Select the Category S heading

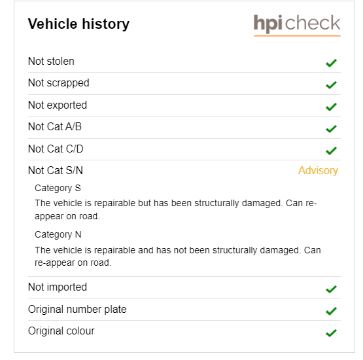pyautogui.click(x=58, y=188)
